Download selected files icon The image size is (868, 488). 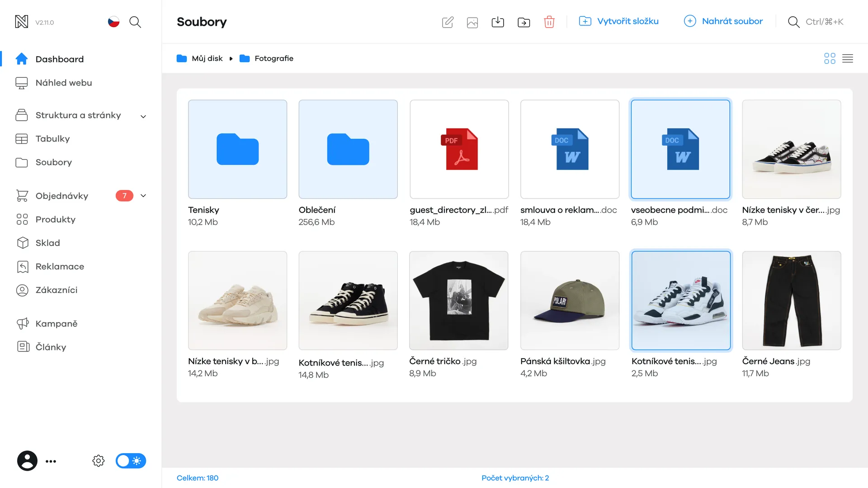coord(498,22)
